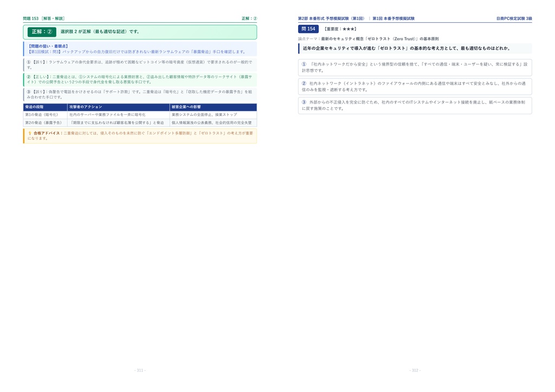Click the table header 脅迫の段階
The width and height of the screenshot is (555, 392).
point(46,107)
